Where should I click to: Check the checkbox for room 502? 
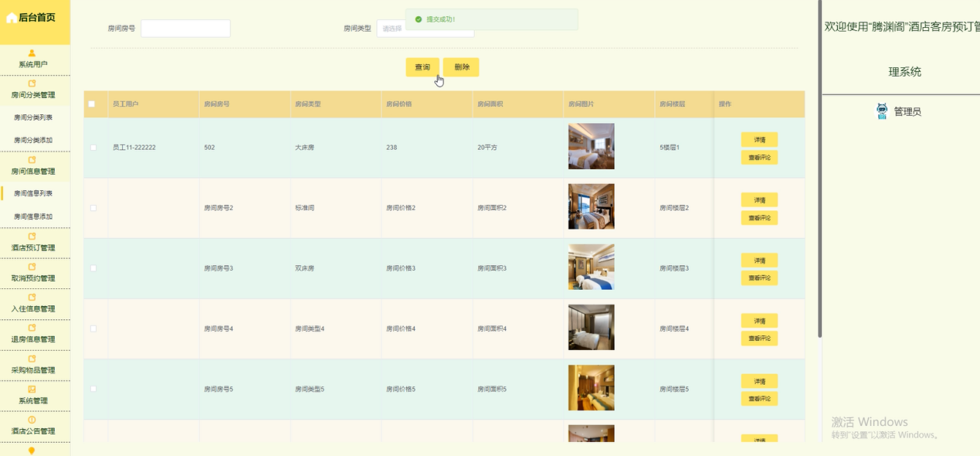point(93,145)
